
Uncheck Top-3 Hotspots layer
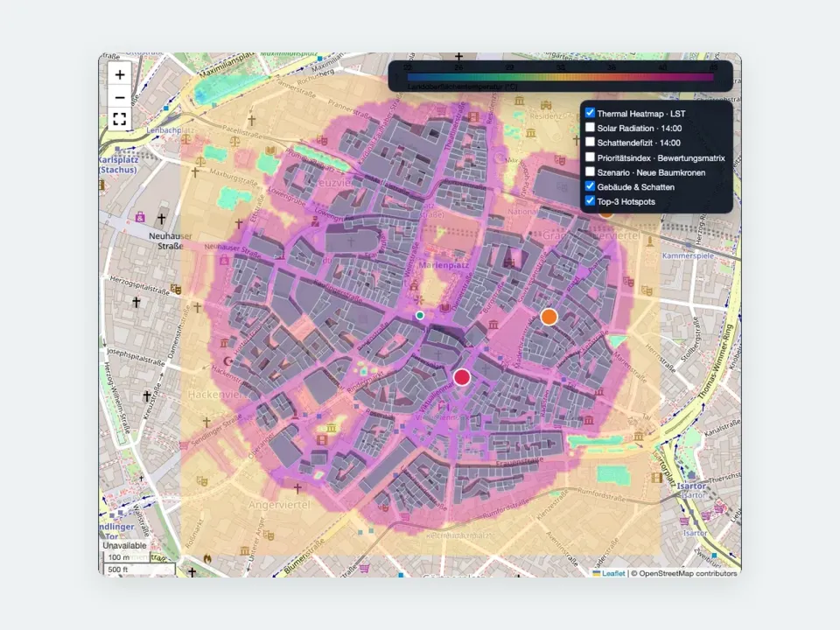[590, 201]
